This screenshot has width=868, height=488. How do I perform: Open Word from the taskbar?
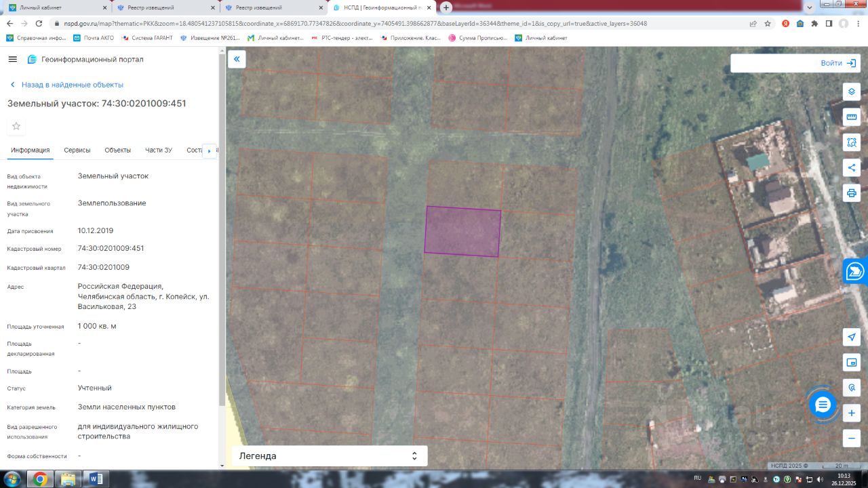point(95,479)
